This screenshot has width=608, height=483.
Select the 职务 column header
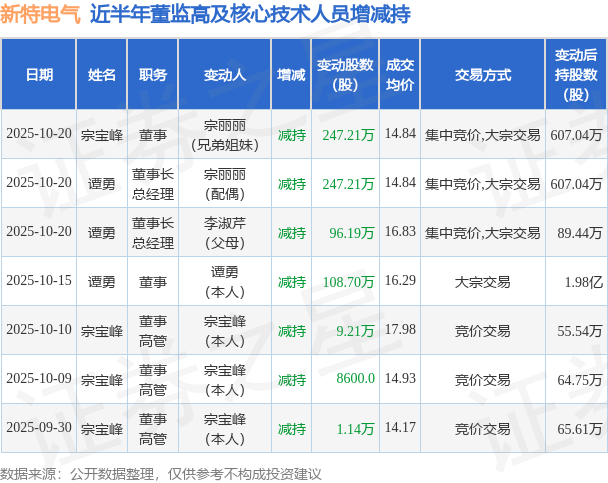pyautogui.click(x=153, y=74)
